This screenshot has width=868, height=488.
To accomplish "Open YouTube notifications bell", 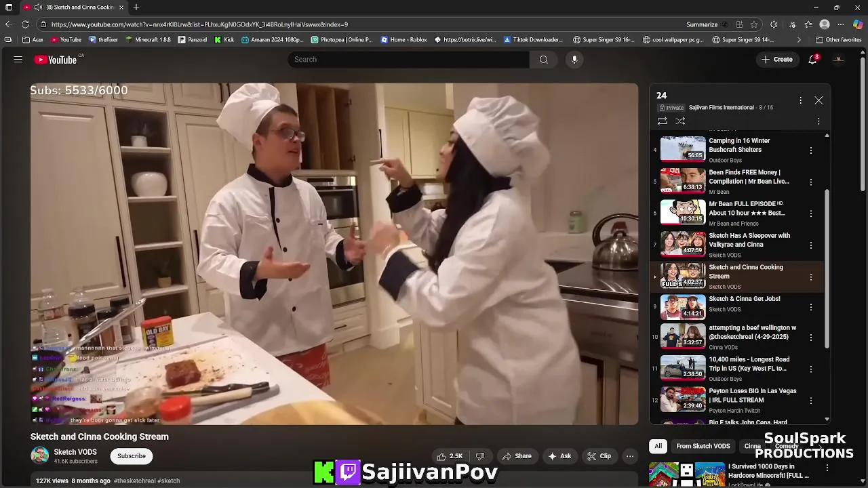I will click(x=812, y=60).
